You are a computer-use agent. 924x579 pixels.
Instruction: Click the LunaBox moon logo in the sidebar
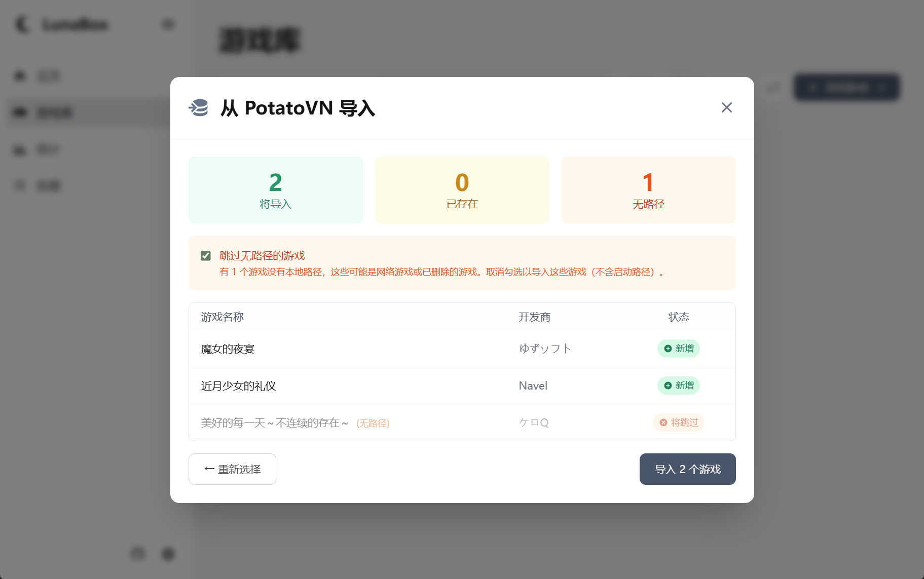coord(21,24)
